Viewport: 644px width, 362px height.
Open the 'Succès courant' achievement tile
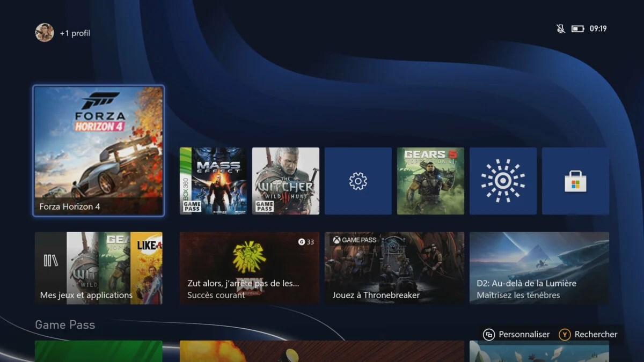250,268
